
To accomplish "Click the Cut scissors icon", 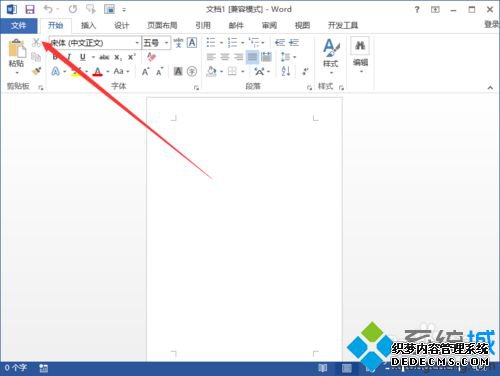I will 36,43.
